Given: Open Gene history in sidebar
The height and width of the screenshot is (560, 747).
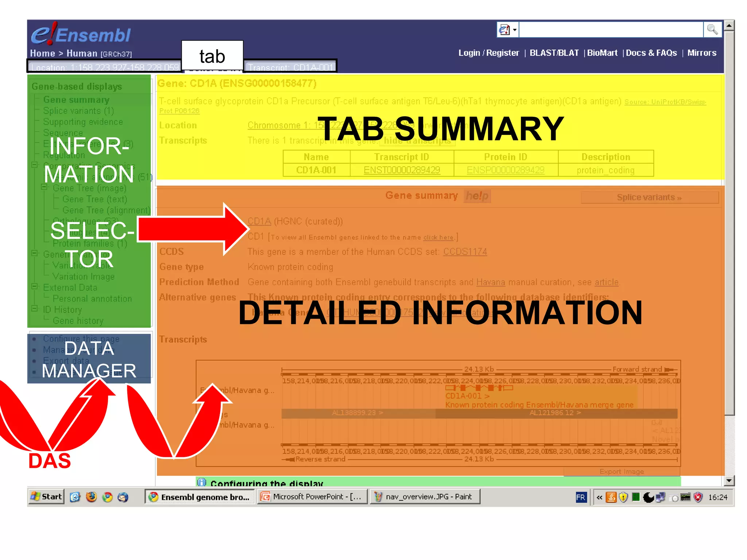Looking at the screenshot, I should point(78,321).
